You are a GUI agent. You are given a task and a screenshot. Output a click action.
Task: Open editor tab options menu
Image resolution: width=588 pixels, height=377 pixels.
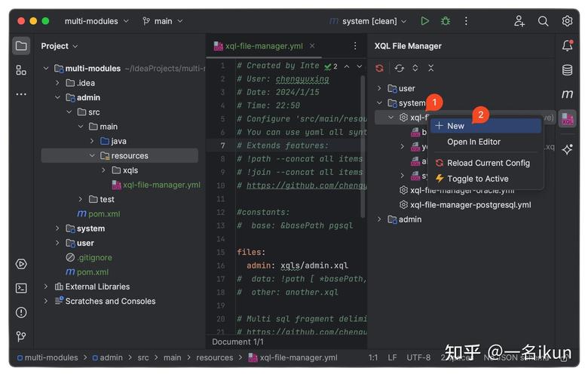[355, 46]
